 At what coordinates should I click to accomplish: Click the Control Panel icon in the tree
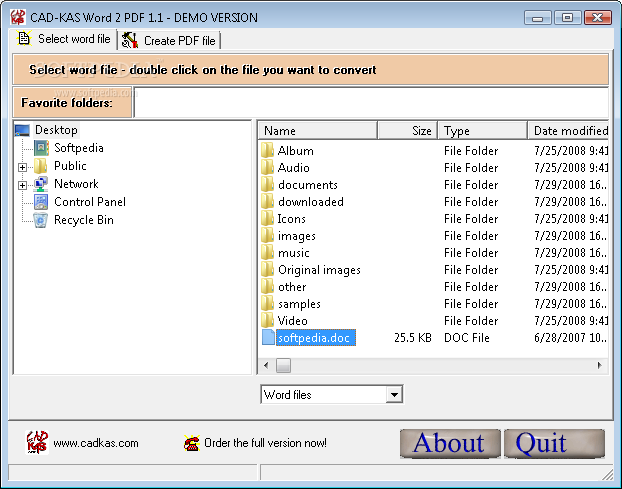[x=41, y=202]
